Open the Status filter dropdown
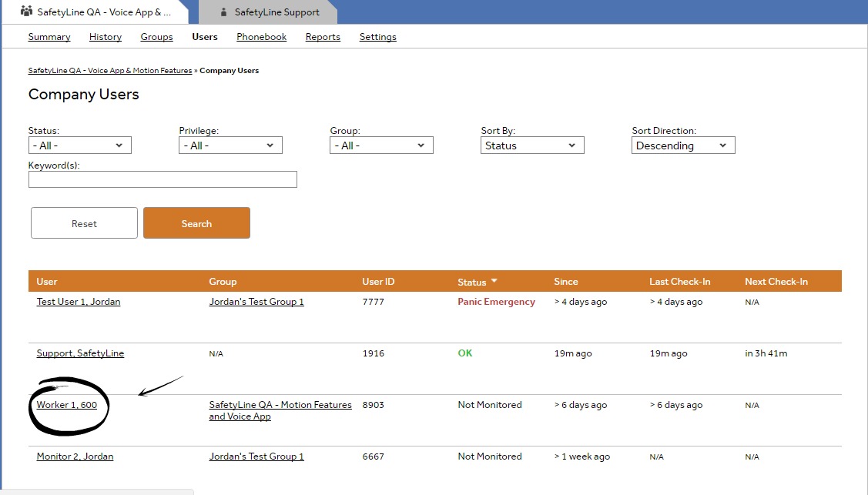Screen dimensions: 868x495 (x=79, y=145)
